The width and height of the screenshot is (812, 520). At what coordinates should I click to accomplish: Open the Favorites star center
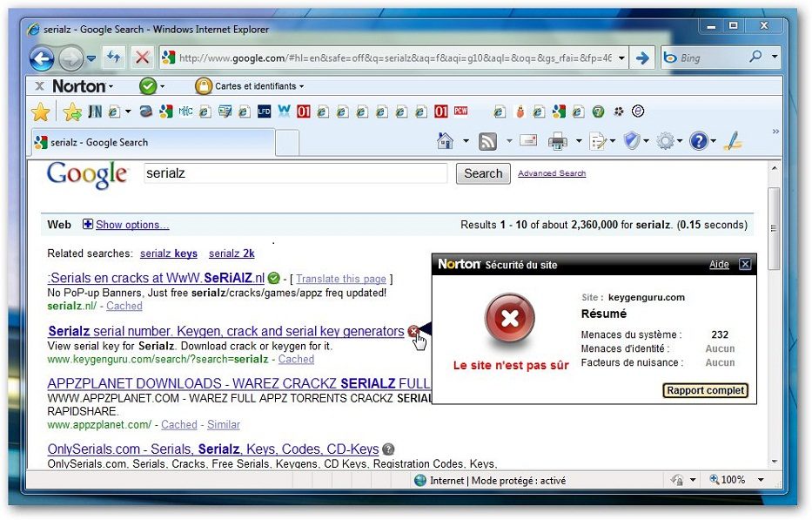click(x=40, y=112)
